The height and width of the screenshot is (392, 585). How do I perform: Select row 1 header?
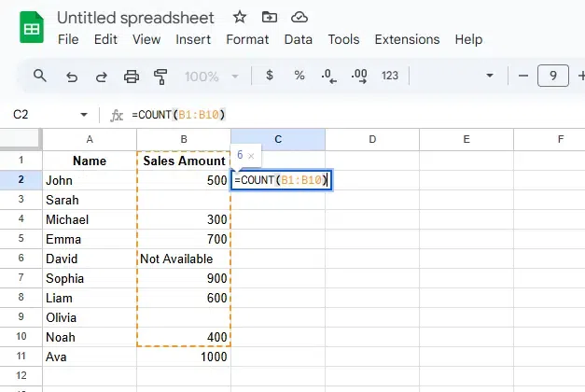tap(21, 161)
